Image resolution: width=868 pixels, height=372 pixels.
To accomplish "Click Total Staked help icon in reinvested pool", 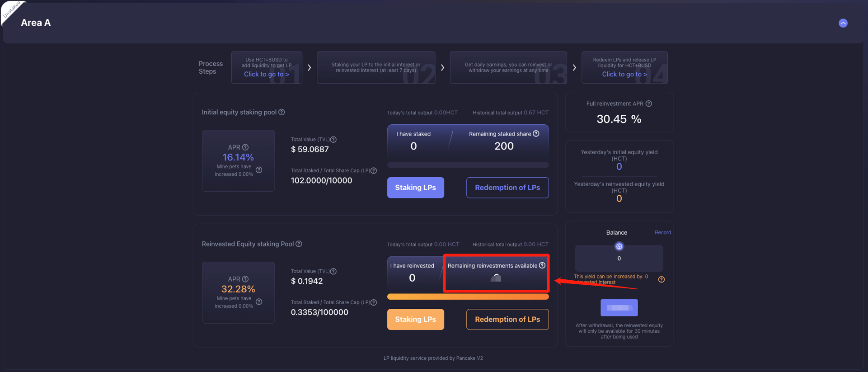I will pos(374,302).
